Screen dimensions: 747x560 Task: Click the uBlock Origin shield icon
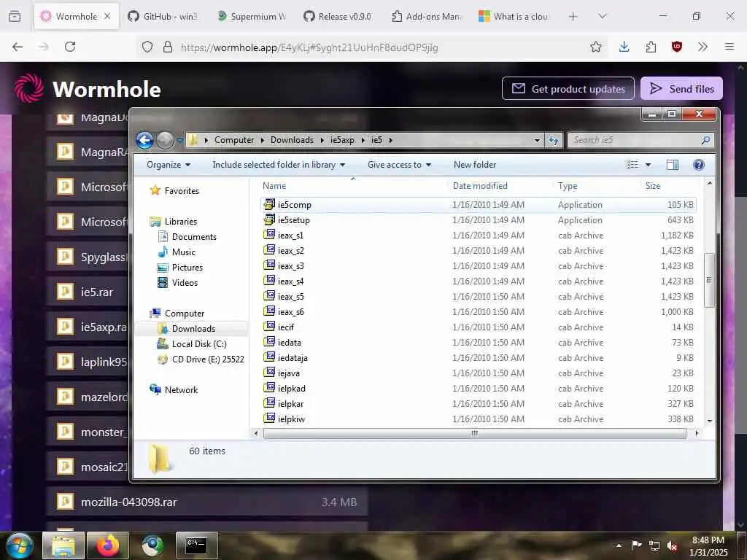[x=676, y=47]
